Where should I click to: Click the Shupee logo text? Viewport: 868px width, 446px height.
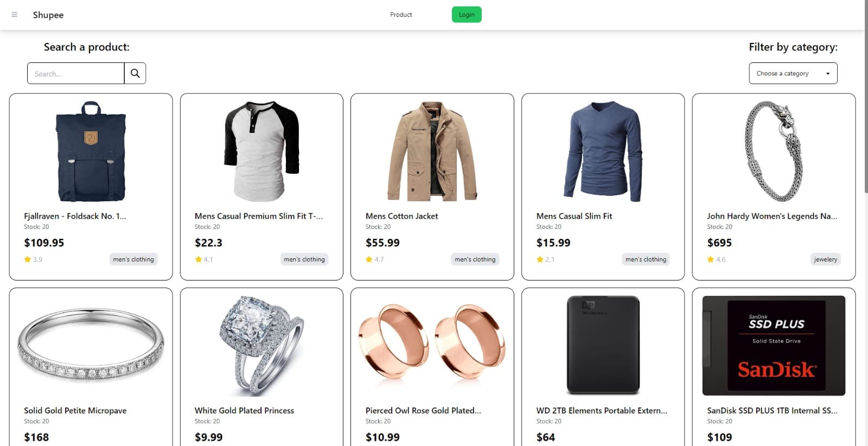click(48, 15)
